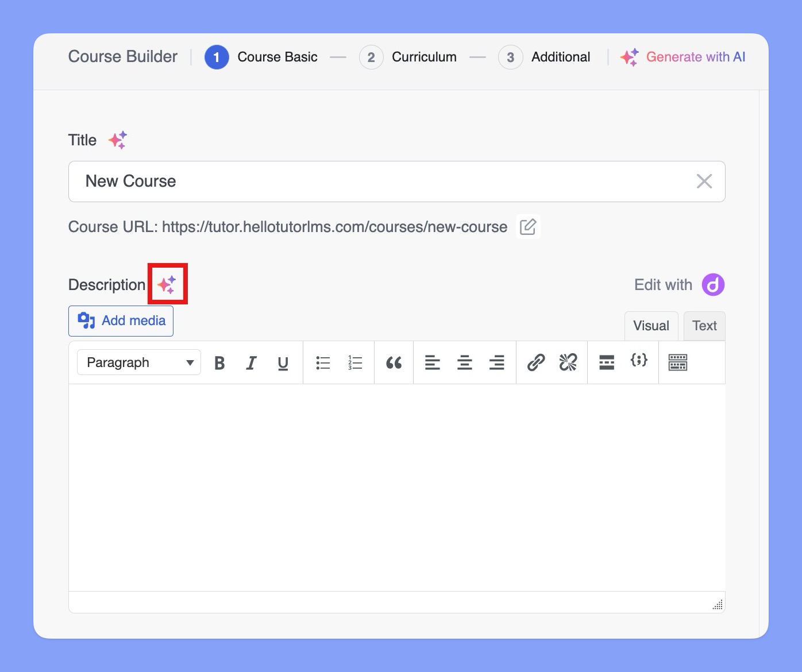Switch to the Visual editor tab
The width and height of the screenshot is (802, 672).
pyautogui.click(x=651, y=326)
